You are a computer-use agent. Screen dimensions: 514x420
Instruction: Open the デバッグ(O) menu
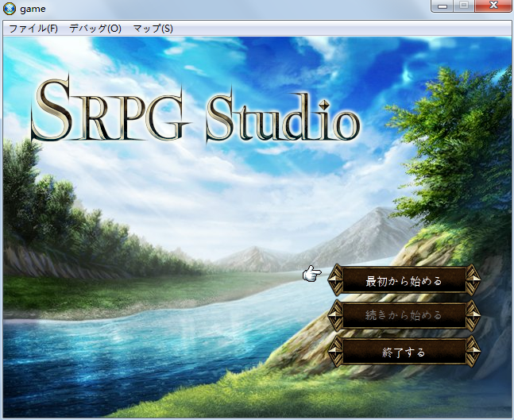click(x=95, y=29)
